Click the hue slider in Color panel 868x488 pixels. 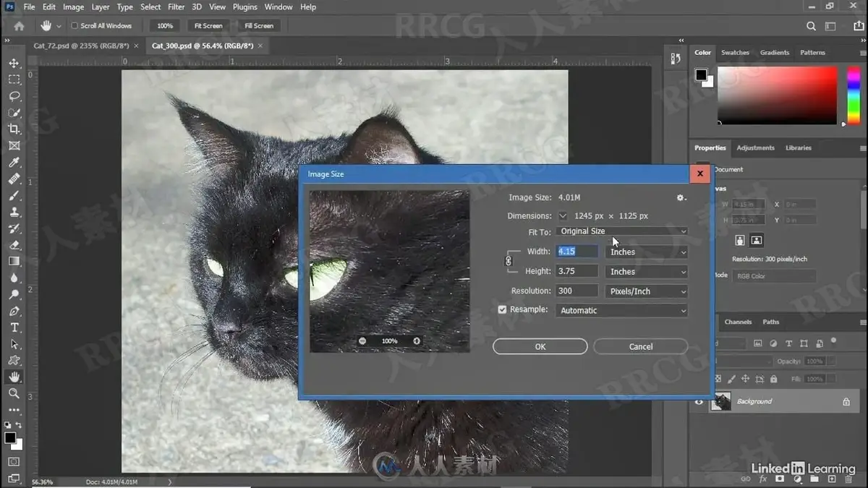(854, 95)
